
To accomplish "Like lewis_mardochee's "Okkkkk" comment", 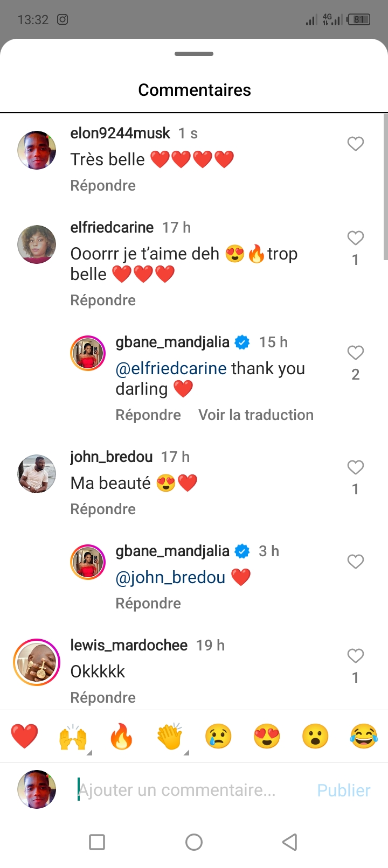I will click(355, 656).
